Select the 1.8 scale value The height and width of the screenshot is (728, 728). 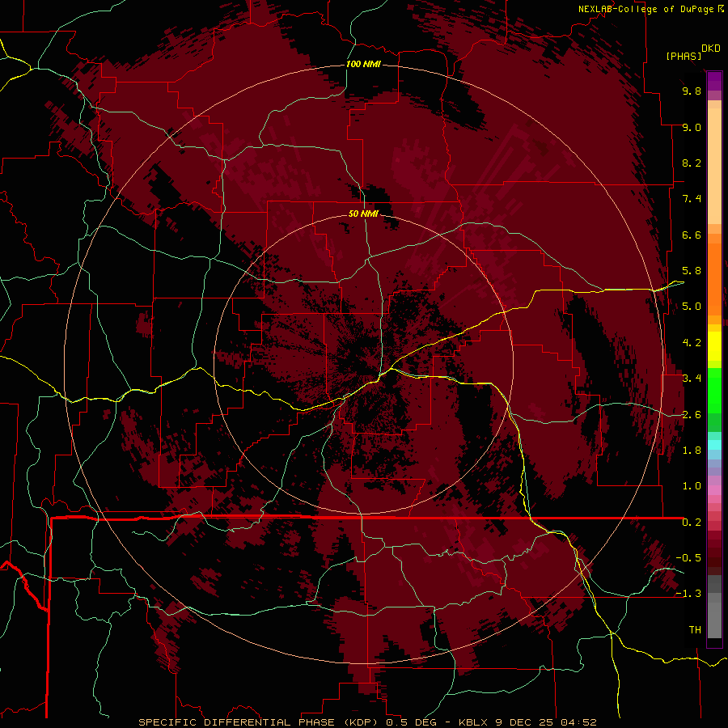692,451
